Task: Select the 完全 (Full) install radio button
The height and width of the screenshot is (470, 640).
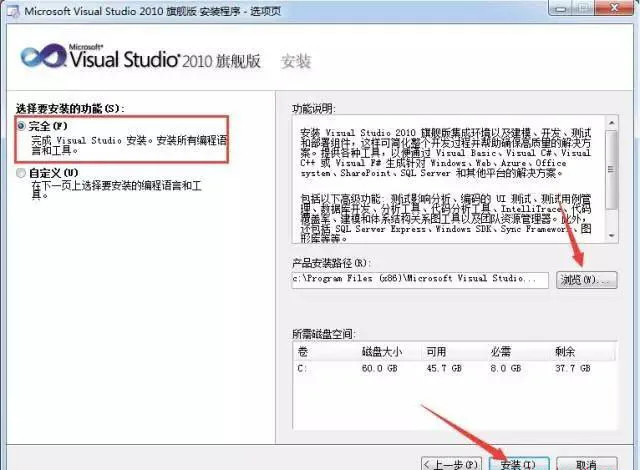Action: [21, 126]
